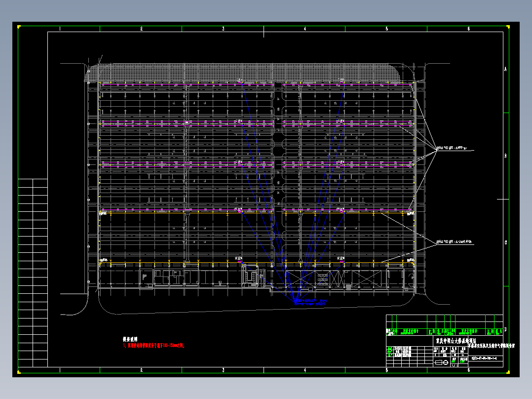The width and height of the screenshot is (532, 399).
Task: Select zone letter A on right border
Action: tap(505, 69)
